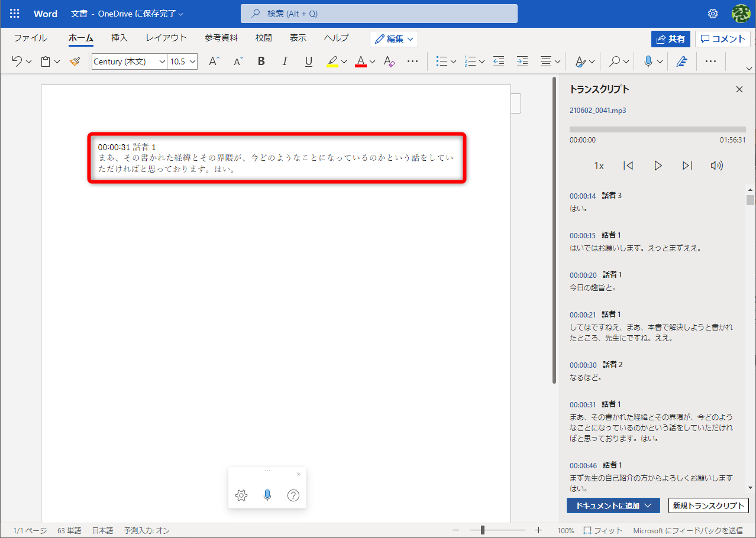The image size is (756, 538).
Task: Toggle bold formatting in the ribbon
Action: coord(261,61)
